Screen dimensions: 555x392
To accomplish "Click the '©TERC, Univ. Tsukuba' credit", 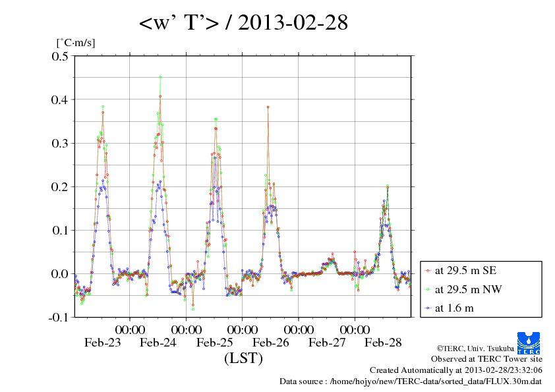I will coord(475,349).
